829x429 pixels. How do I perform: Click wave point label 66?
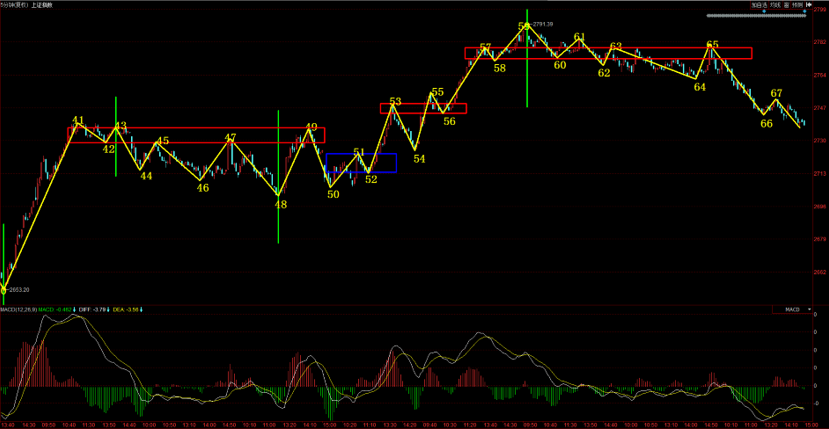click(766, 124)
